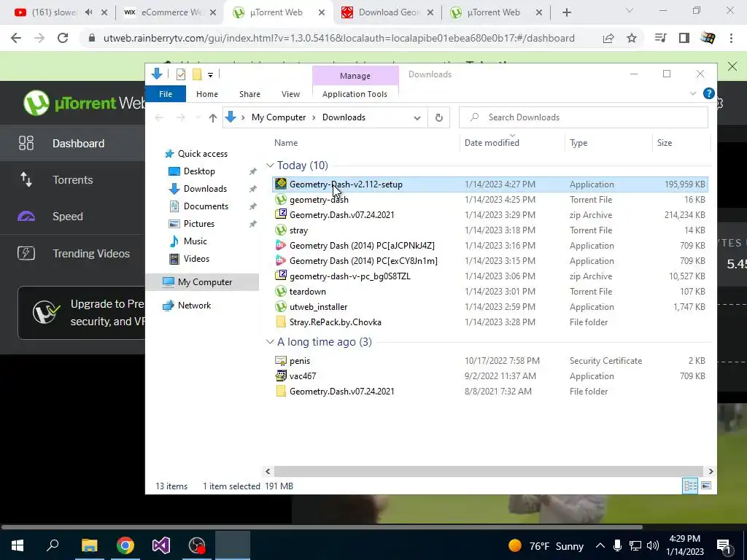This screenshot has height=560, width=747.
Task: Open the Share ribbon tab
Action: [x=249, y=94]
